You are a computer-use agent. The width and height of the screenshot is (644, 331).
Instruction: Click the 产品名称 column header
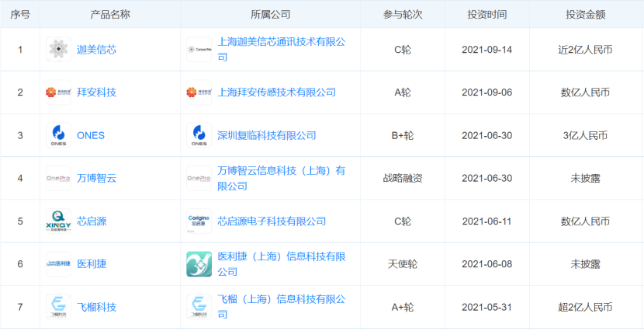tap(110, 15)
